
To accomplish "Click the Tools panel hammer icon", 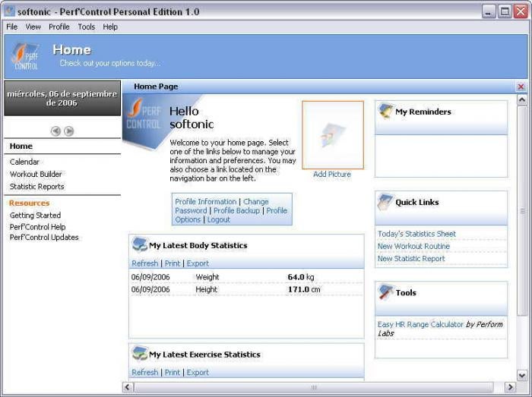I will [385, 292].
